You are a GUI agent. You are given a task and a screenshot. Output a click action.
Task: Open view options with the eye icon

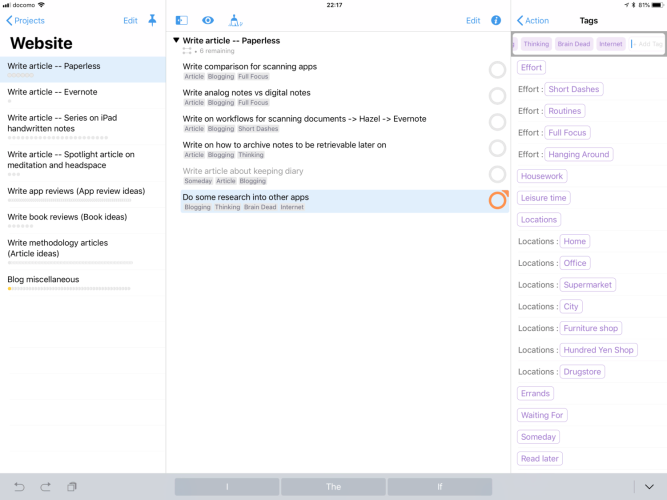(x=208, y=20)
